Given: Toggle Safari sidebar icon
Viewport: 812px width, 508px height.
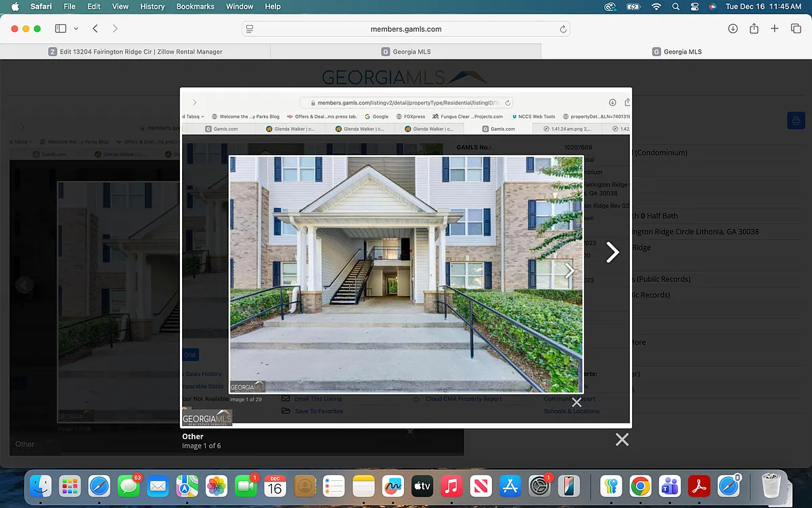Looking at the screenshot, I should coord(60,29).
